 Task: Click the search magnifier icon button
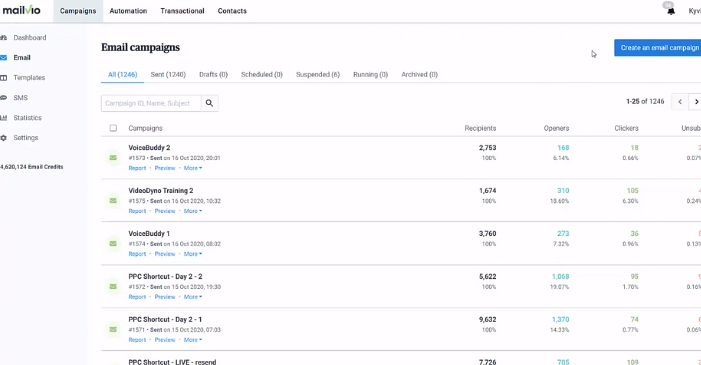point(209,103)
